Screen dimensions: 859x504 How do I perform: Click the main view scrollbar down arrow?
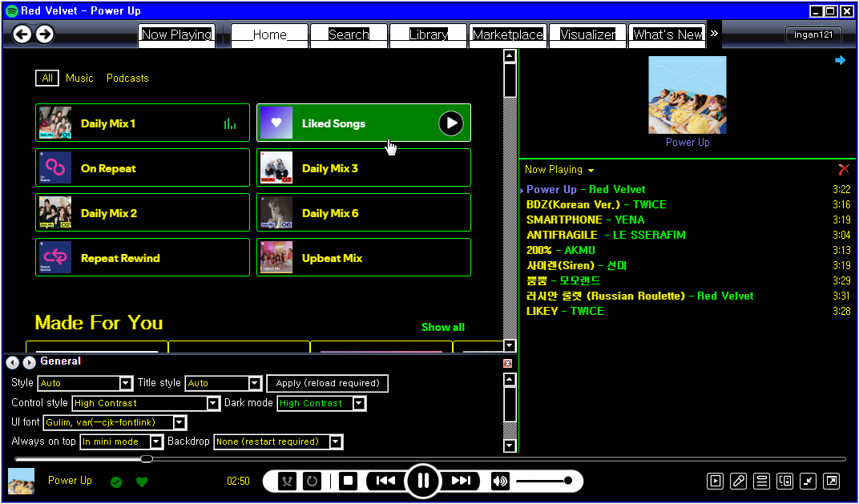coord(510,345)
